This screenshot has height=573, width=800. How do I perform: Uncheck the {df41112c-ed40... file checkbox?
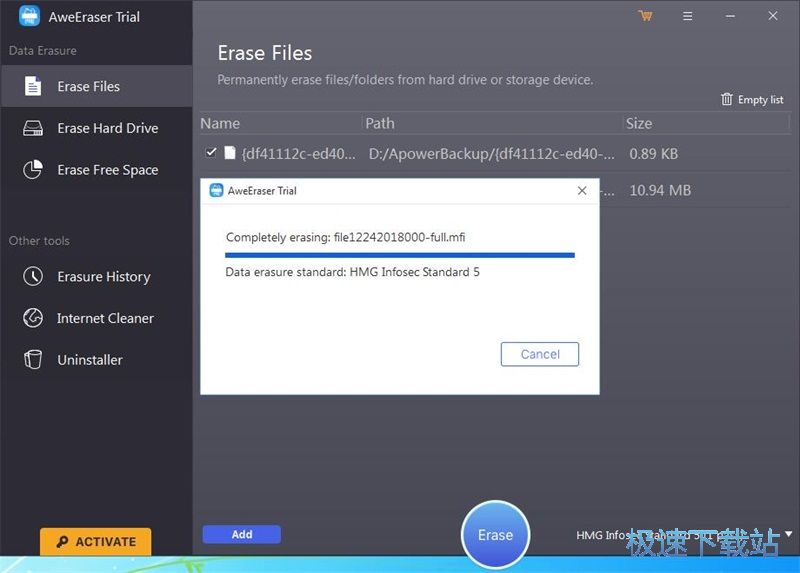click(x=211, y=153)
